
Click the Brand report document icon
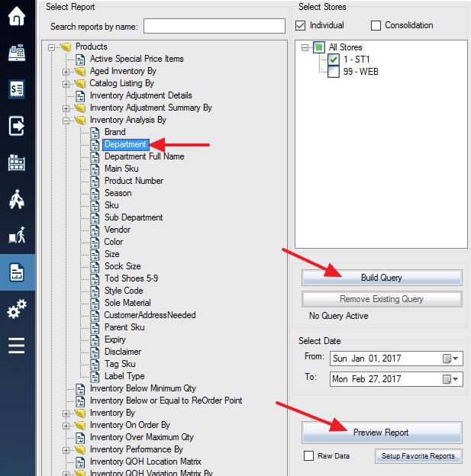pos(95,133)
